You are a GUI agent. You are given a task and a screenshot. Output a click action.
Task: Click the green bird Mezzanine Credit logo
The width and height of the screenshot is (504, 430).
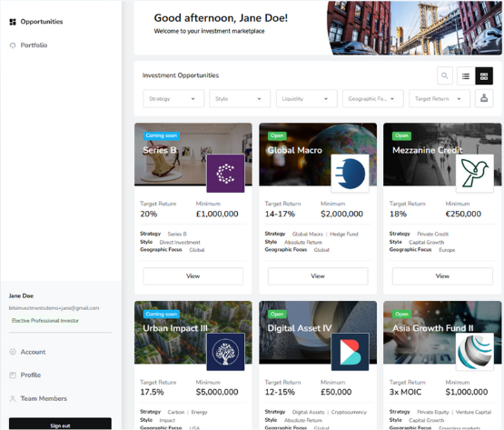pyautogui.click(x=475, y=174)
